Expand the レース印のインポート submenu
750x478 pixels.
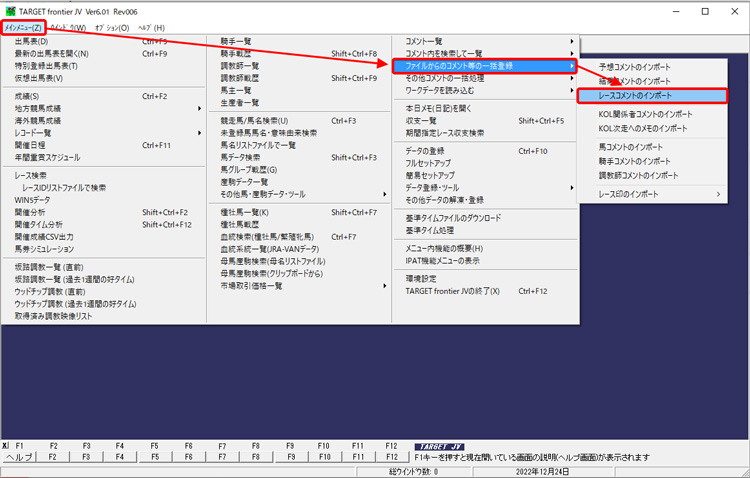tap(642, 194)
